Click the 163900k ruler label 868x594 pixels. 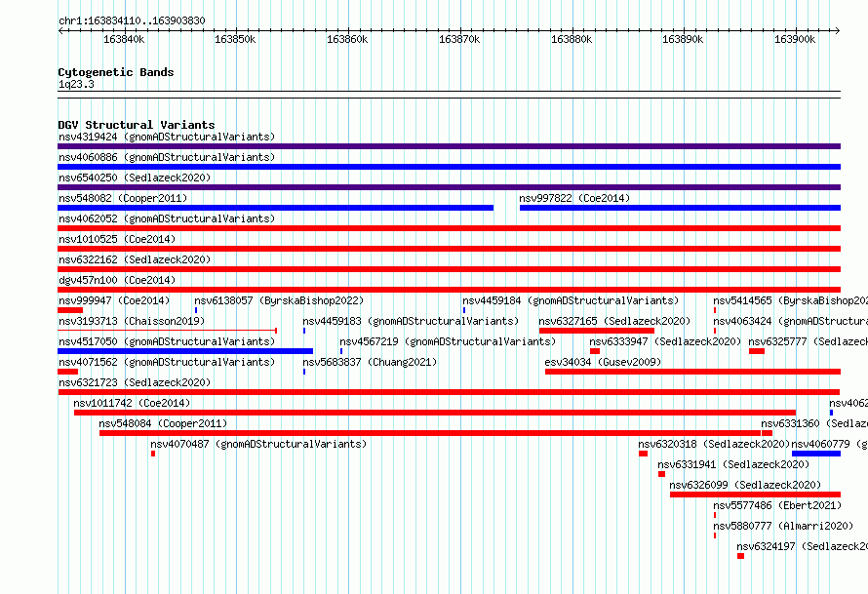pos(795,39)
